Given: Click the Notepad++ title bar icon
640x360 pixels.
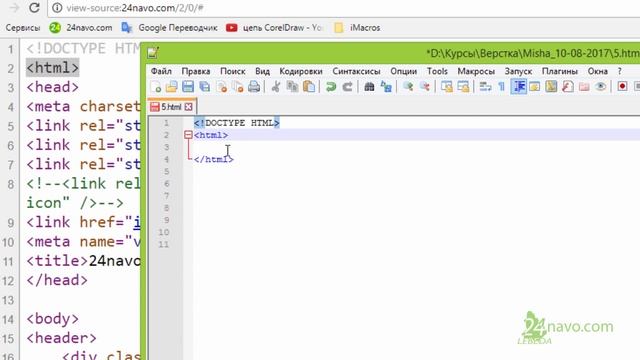Looking at the screenshot, I should pyautogui.click(x=153, y=53).
